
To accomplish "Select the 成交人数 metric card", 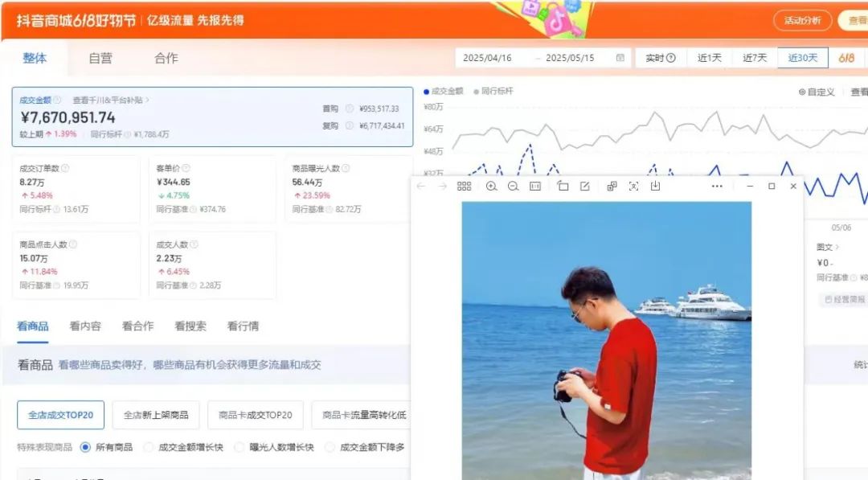I will point(212,265).
